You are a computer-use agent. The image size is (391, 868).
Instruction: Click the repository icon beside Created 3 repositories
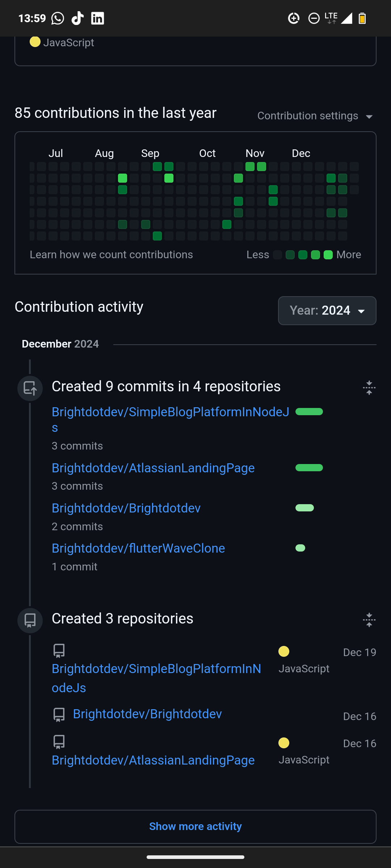coord(30,620)
